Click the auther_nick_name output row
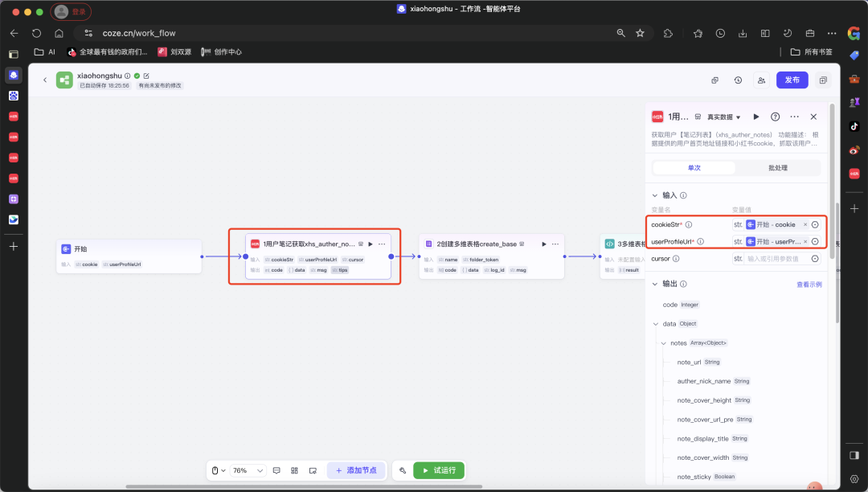The width and height of the screenshot is (868, 492). click(714, 381)
